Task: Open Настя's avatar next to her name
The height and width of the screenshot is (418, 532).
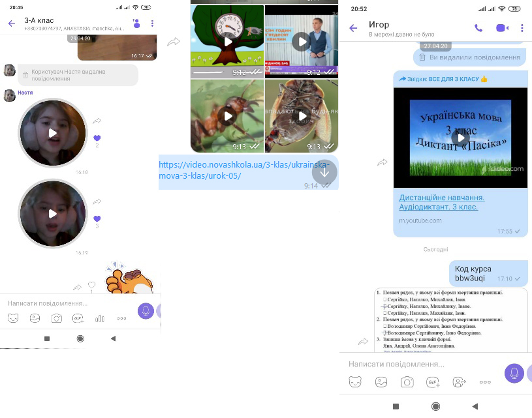Action: tap(10, 96)
